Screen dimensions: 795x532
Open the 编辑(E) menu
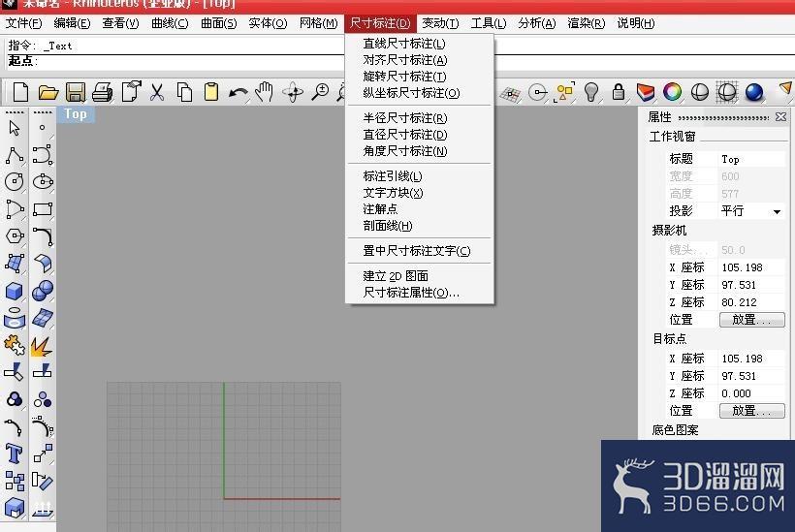point(72,23)
